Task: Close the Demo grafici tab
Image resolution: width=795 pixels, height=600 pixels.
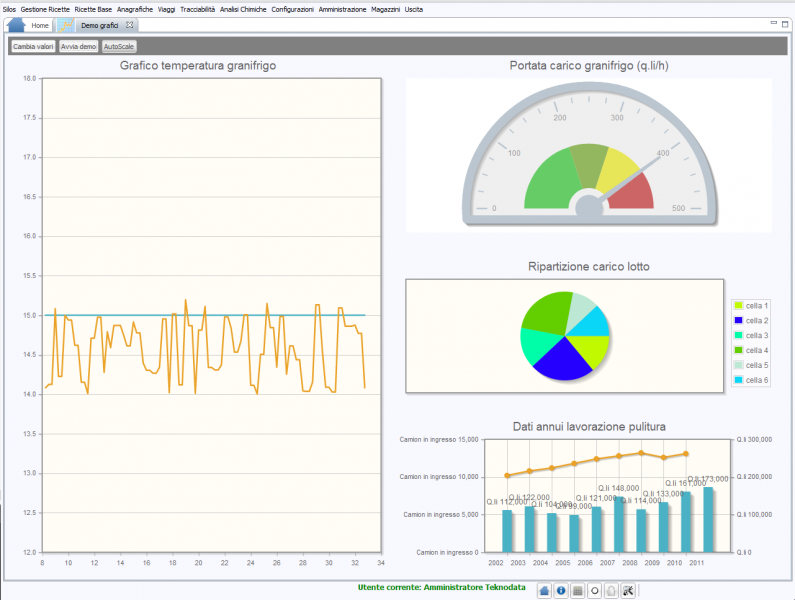Action: pos(129,25)
